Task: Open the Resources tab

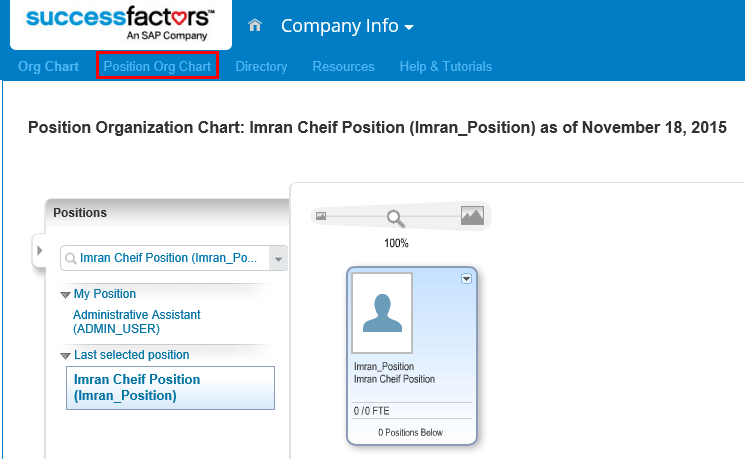Action: (x=343, y=67)
